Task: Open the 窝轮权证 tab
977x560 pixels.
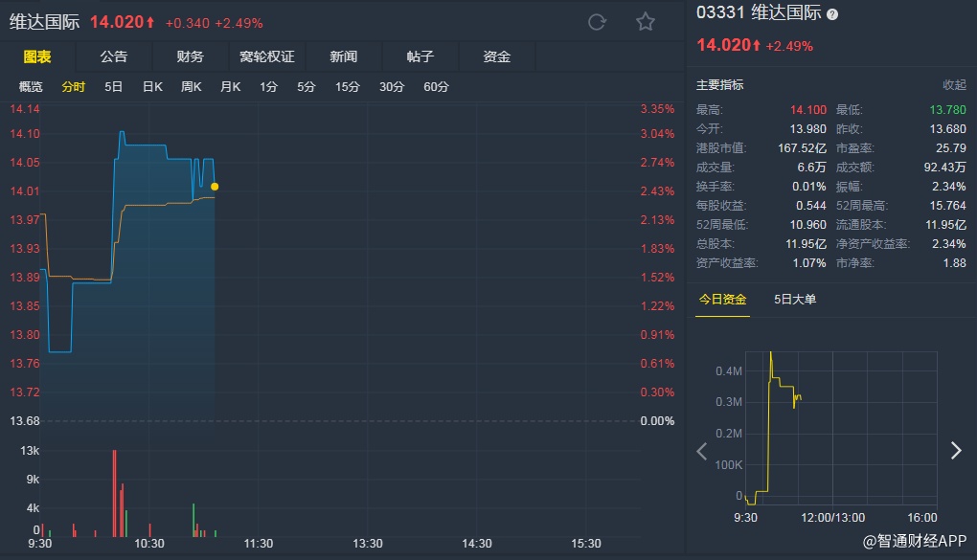Action: (267, 56)
